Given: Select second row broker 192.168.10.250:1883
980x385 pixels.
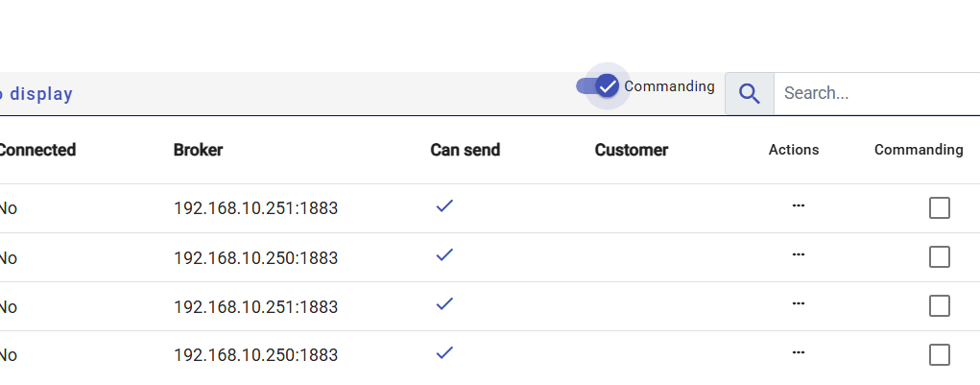Looking at the screenshot, I should tap(255, 257).
